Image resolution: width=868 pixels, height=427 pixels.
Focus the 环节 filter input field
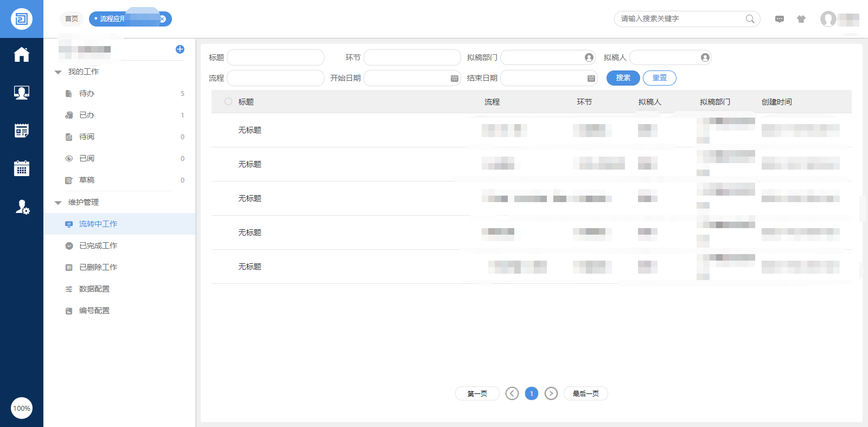pos(412,57)
